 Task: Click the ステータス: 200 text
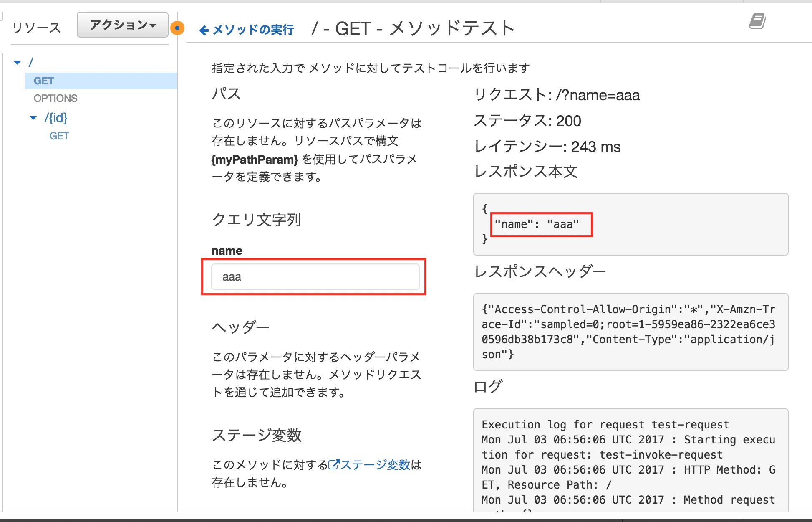point(527,121)
